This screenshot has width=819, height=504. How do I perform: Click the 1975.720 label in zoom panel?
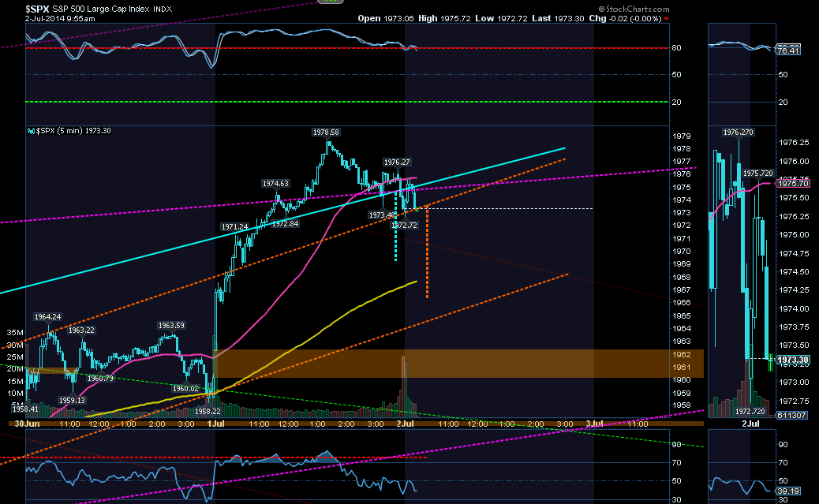[x=758, y=173]
